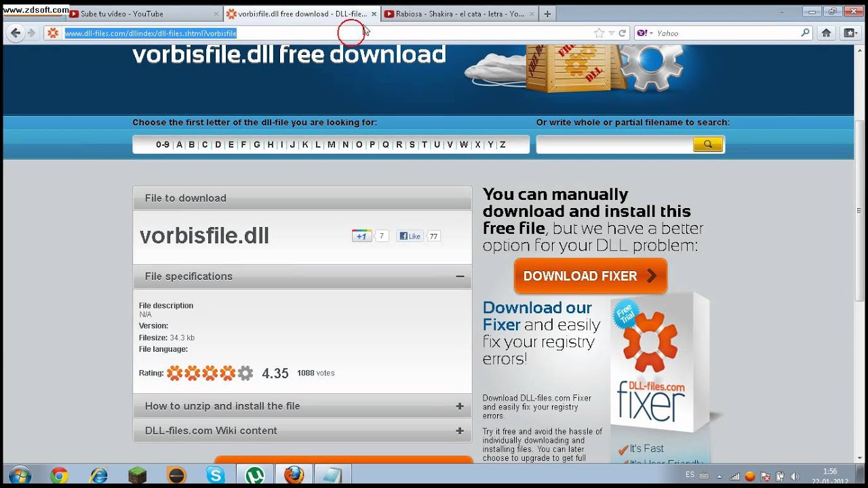Image resolution: width=868 pixels, height=488 pixels.
Task: Open uTorrent from the taskbar
Action: click(255, 476)
